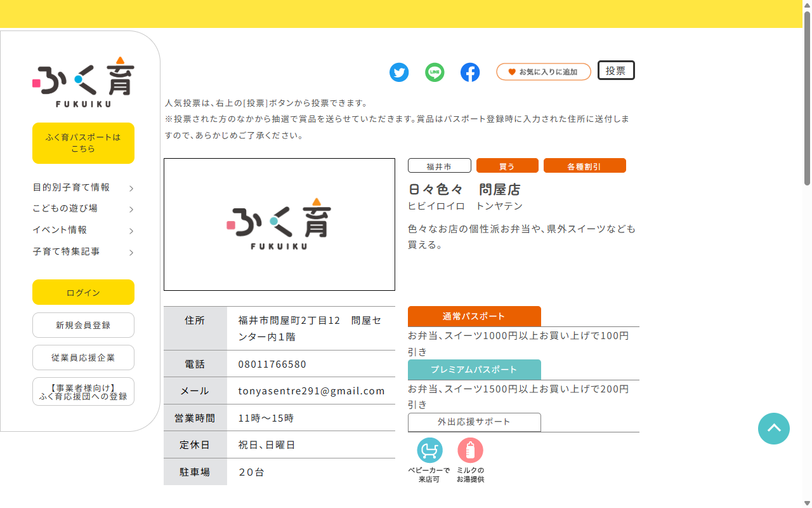812x508 pixels.
Task: Click the scroll-to-top arrow button
Action: coord(774,429)
